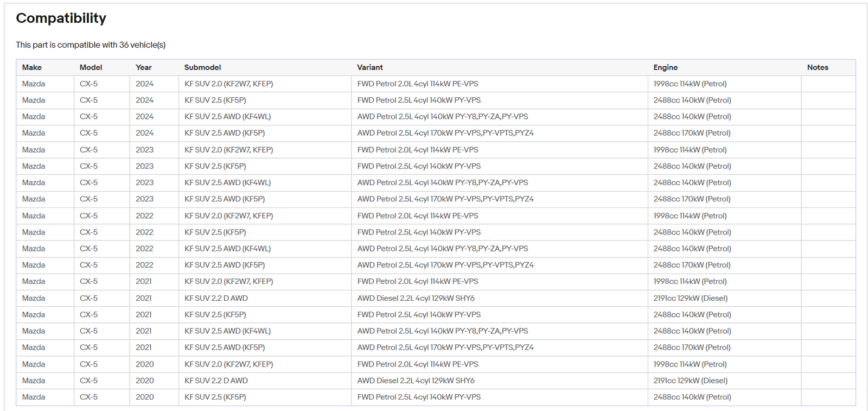Select 2023 submodel KF SUV 2.5 AWD (KF4WL)

pyautogui.click(x=228, y=182)
